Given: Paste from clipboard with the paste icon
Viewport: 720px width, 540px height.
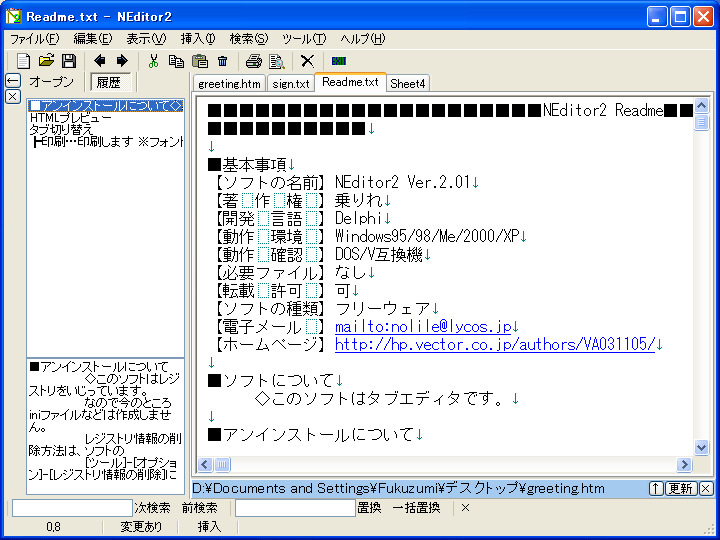Looking at the screenshot, I should [200, 61].
